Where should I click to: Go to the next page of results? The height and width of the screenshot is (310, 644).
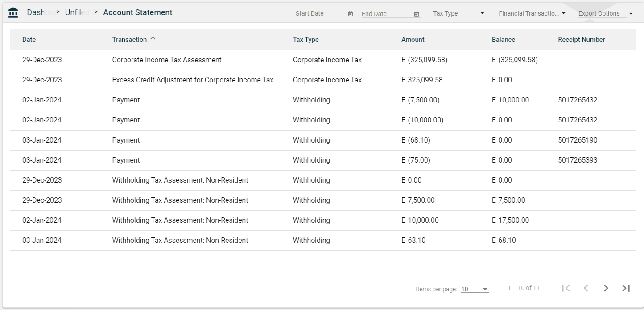[606, 288]
